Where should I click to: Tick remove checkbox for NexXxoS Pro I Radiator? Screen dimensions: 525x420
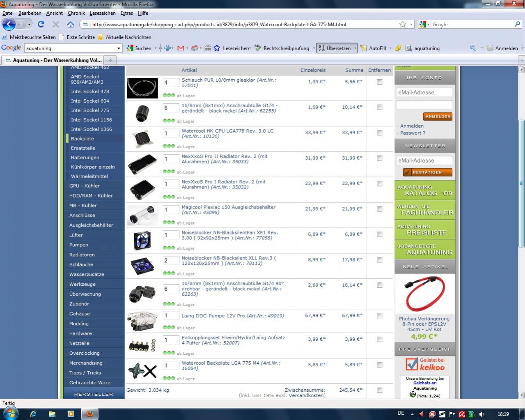379,184
